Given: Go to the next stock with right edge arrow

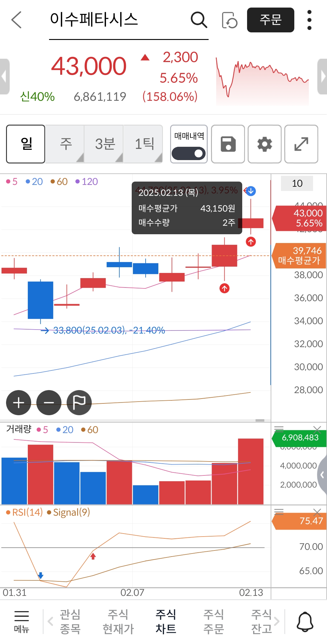Looking at the screenshot, I should [323, 77].
